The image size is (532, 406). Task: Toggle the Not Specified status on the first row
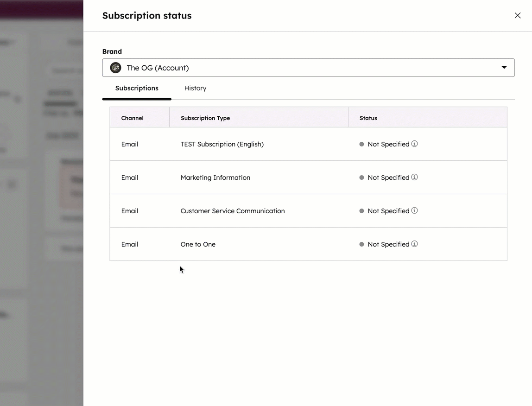click(x=388, y=144)
